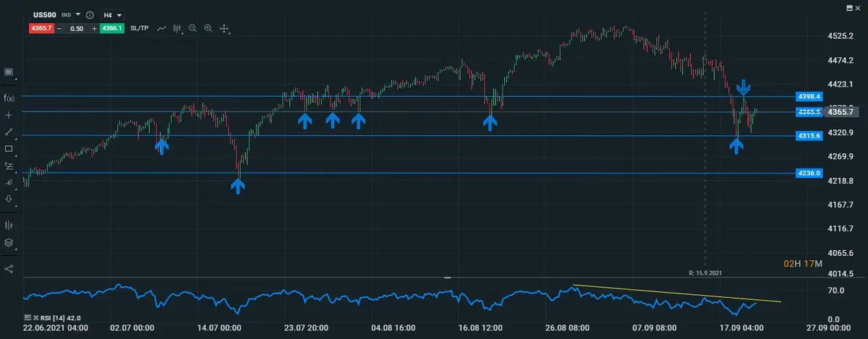Zoom out the chart with magnifier
The image size is (868, 339).
click(193, 28)
